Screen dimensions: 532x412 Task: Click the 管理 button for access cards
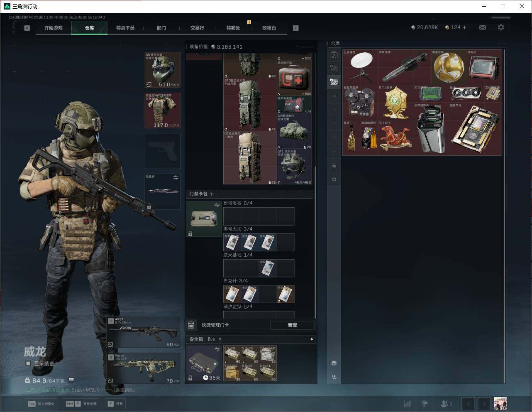(x=292, y=325)
